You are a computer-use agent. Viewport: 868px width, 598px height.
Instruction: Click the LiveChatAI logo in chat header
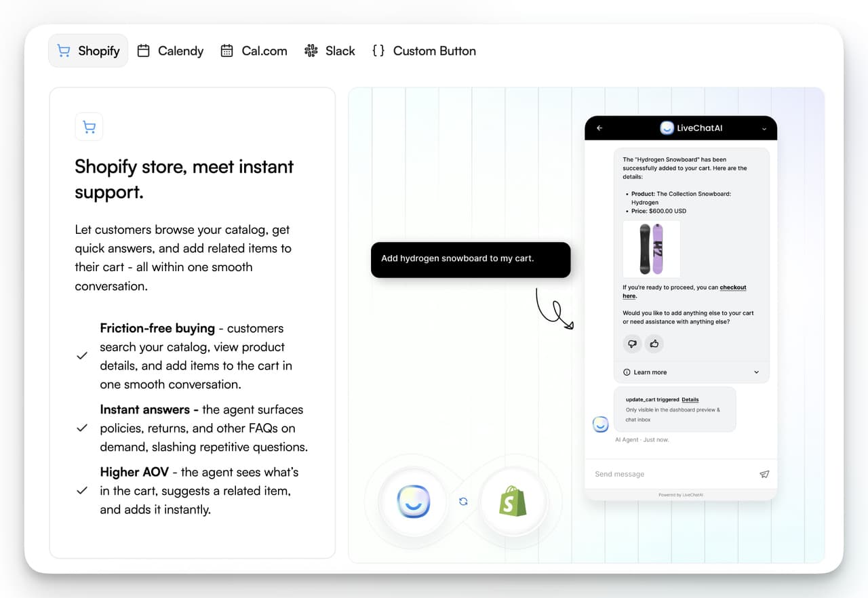691,128
